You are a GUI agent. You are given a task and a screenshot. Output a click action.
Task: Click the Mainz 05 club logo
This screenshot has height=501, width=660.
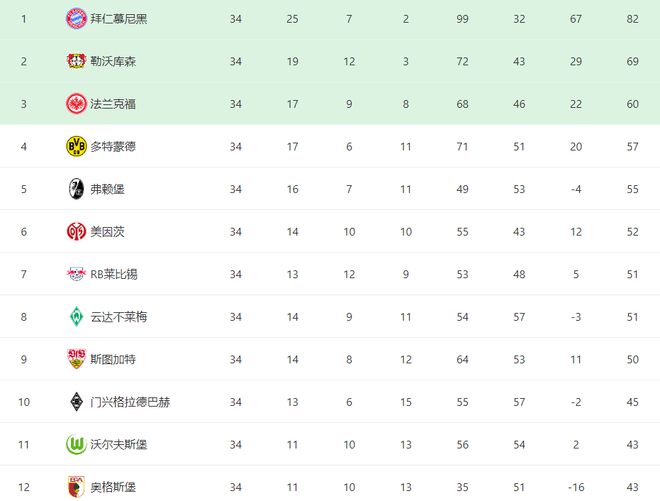[76, 232]
